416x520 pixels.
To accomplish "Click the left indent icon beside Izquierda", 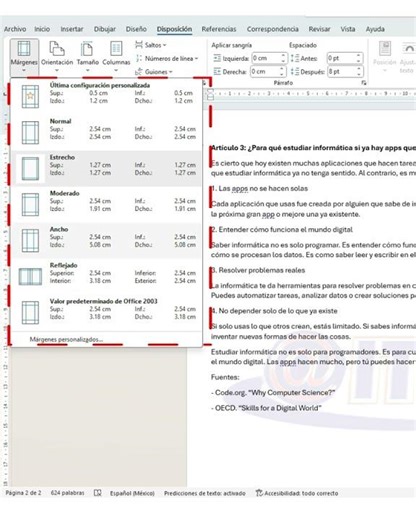I will (x=217, y=58).
